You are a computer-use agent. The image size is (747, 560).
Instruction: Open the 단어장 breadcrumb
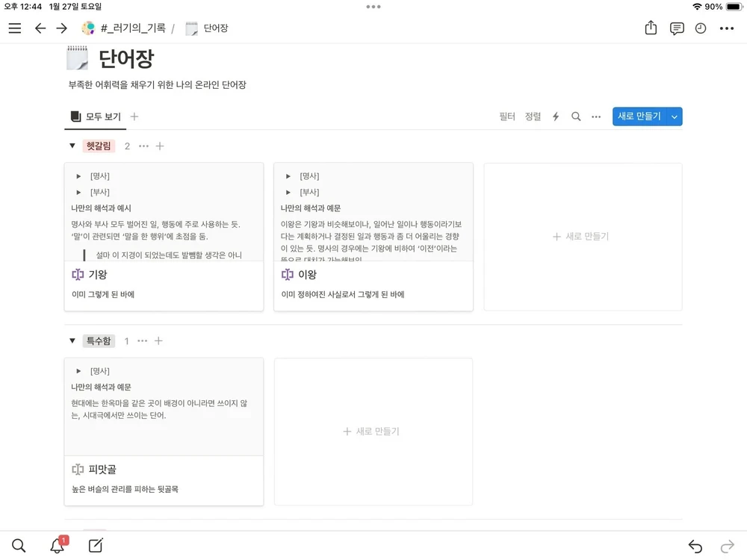point(207,28)
